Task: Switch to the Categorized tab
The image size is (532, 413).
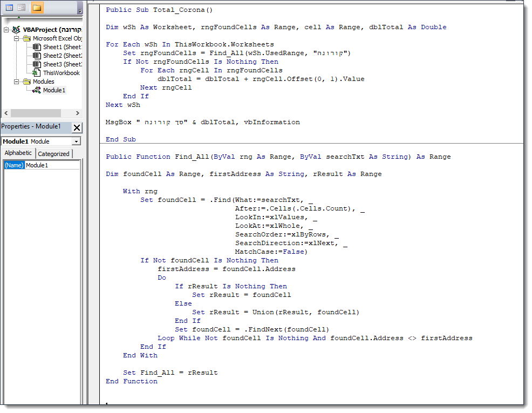Action: [53, 154]
